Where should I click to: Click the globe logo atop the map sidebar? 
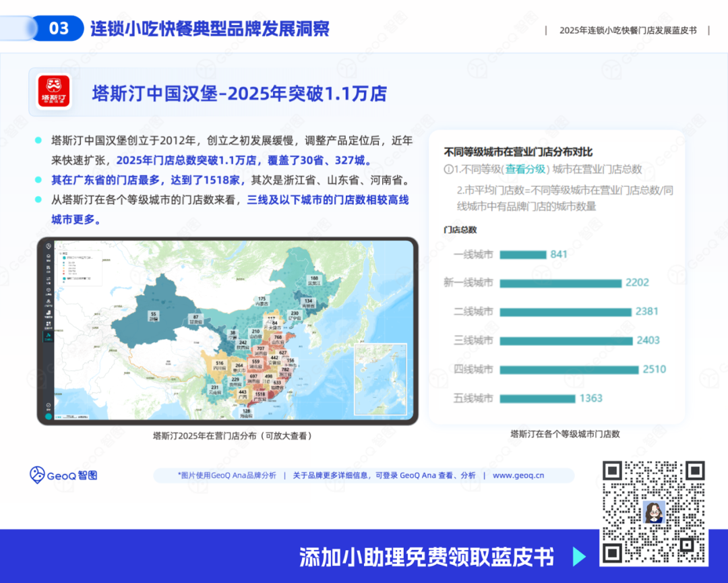(x=49, y=246)
